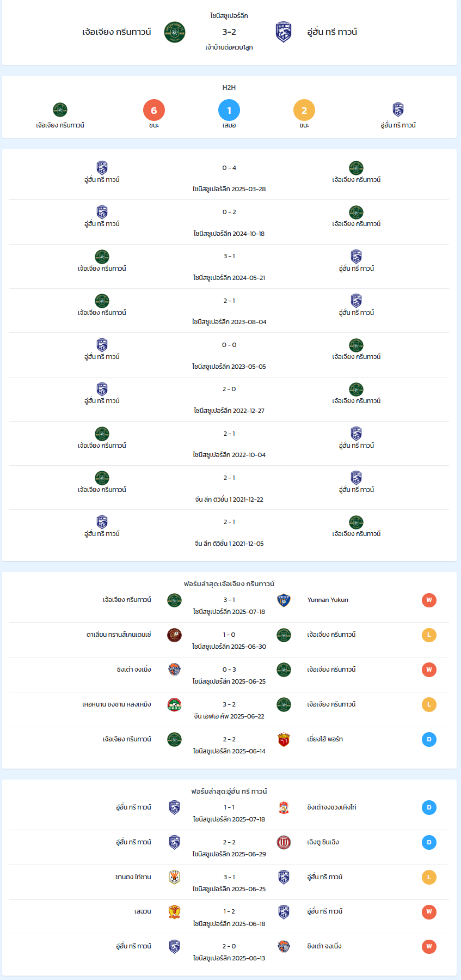
Task: Click Qingdao West Coast crest beside 1-1 score
Action: coord(284,808)
